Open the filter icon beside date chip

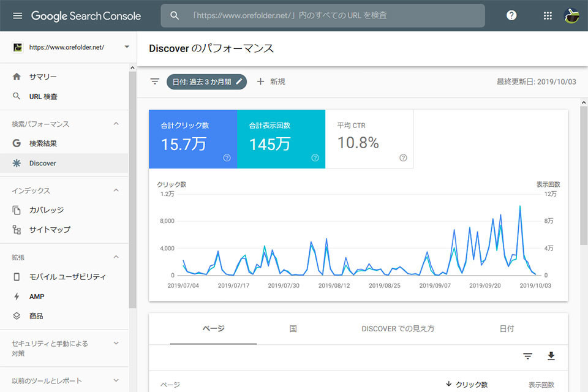pyautogui.click(x=155, y=81)
